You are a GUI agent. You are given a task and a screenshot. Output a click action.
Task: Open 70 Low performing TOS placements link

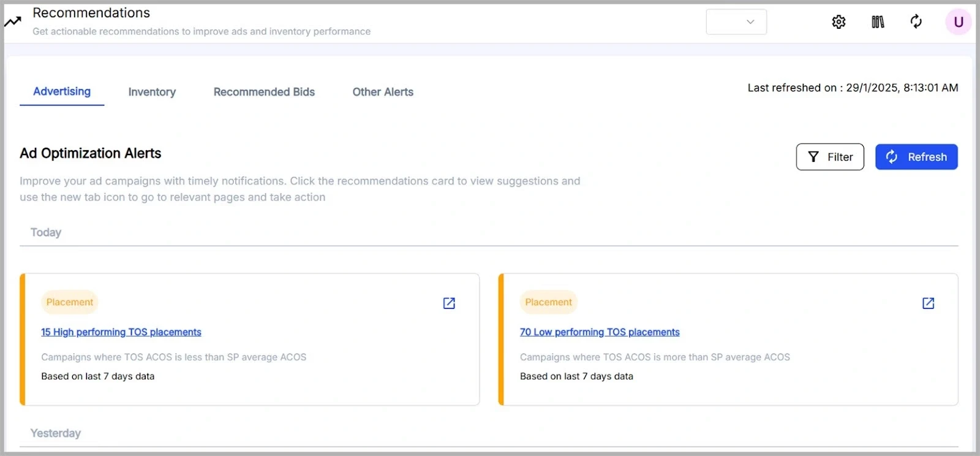point(600,332)
